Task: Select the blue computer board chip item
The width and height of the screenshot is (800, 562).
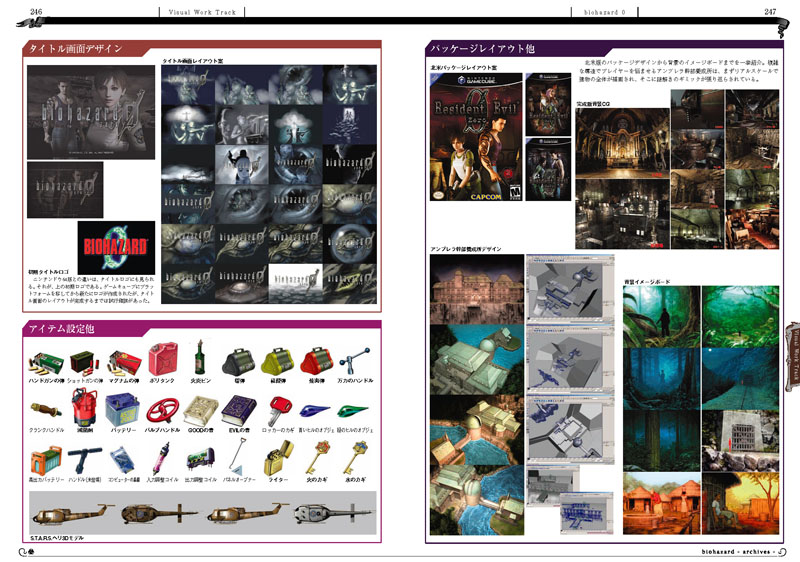Action: point(122,460)
